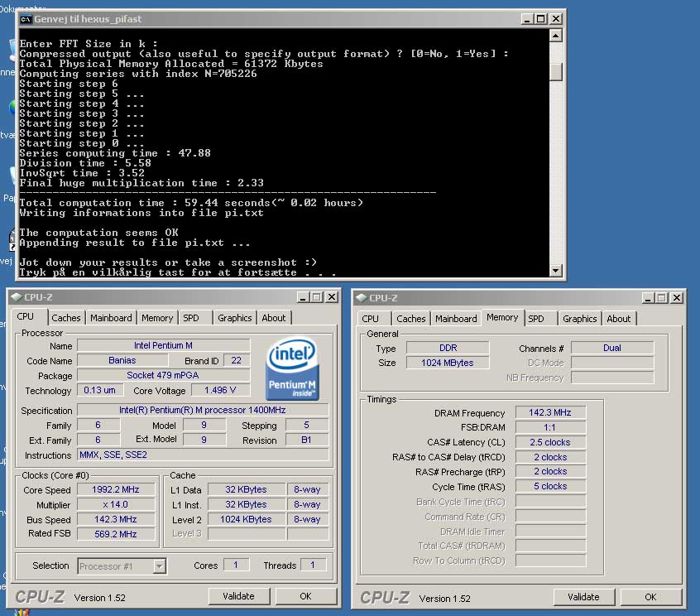Image resolution: width=700 pixels, height=616 pixels.
Task: Switch to Mainboard tab in right CPU-Z
Action: (456, 319)
